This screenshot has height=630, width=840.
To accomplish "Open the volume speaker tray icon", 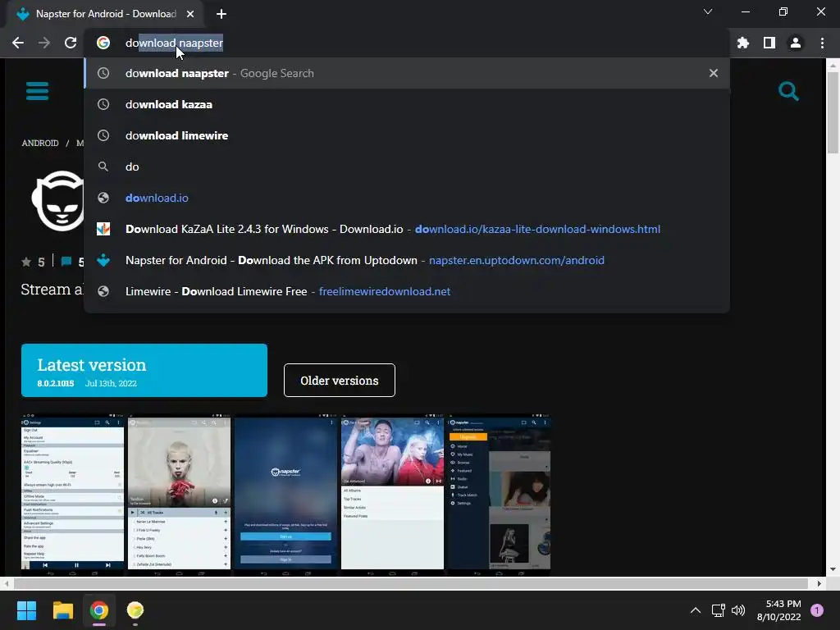I will pos(738,610).
